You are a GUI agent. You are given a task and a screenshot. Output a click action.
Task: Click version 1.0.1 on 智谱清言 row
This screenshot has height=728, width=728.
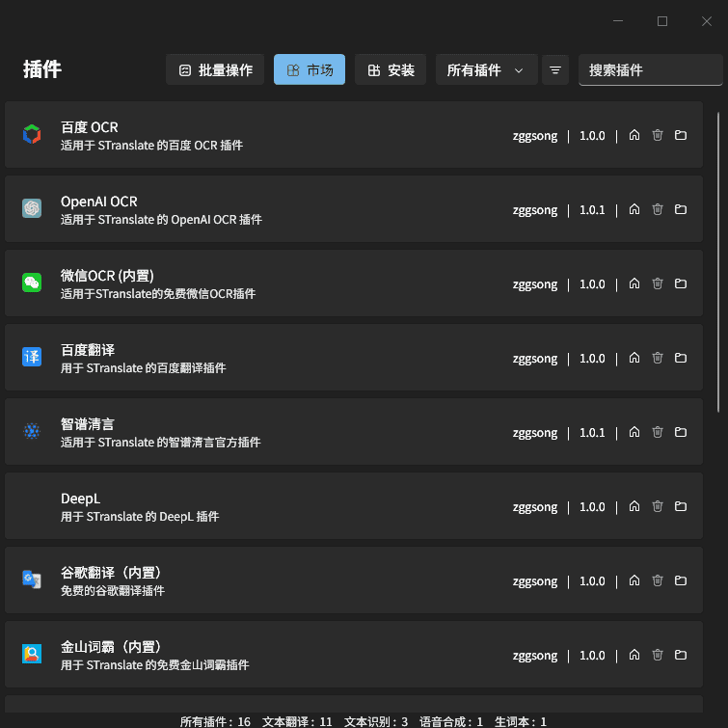pos(592,433)
